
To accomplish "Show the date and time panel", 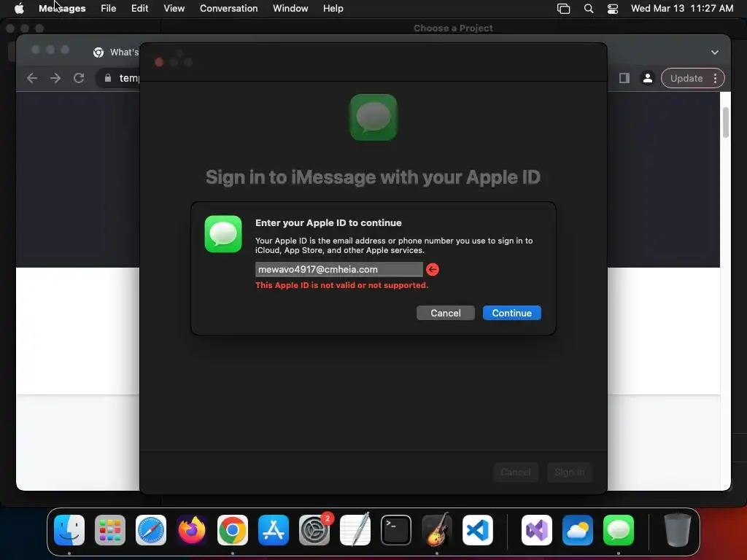I will tap(682, 8).
